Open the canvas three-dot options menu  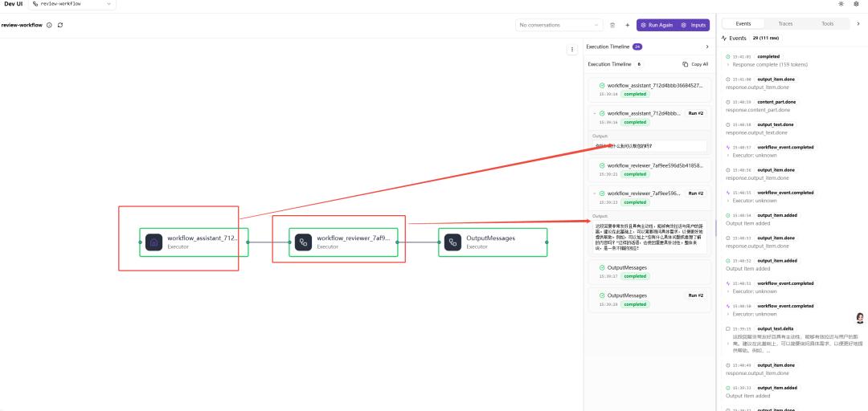point(572,49)
